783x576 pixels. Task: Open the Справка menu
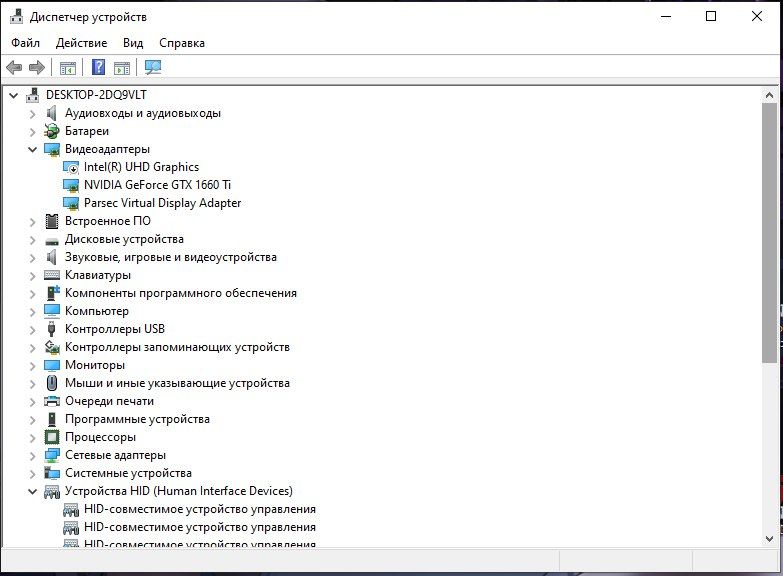tap(182, 43)
